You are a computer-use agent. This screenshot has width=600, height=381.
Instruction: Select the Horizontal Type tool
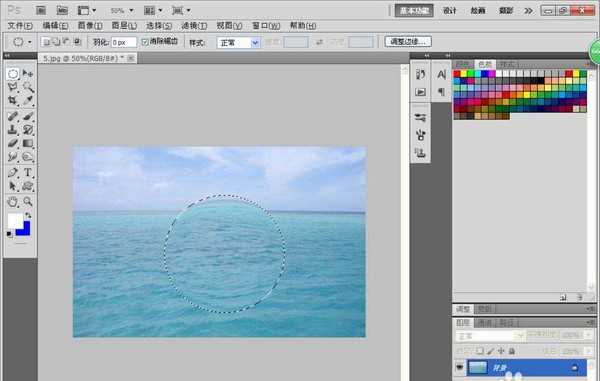click(x=28, y=173)
